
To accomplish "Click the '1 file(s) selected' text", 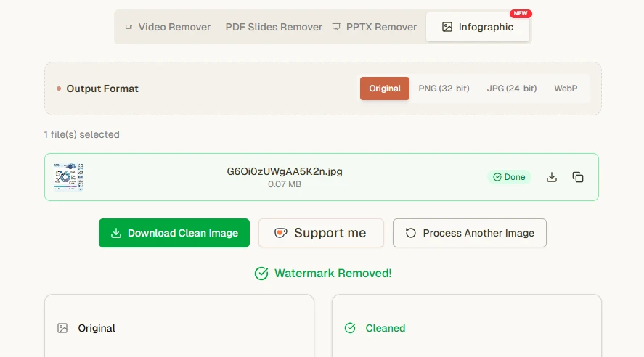I will pyautogui.click(x=82, y=134).
